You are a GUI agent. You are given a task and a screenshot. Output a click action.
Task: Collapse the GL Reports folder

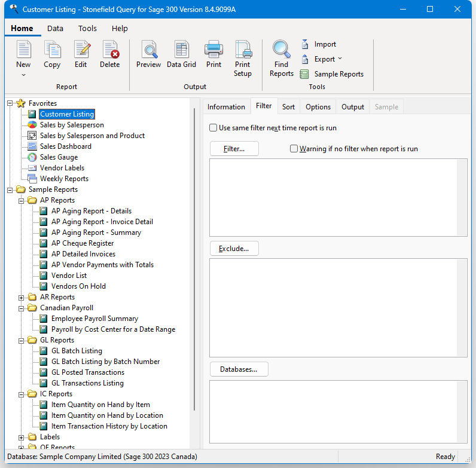coord(22,341)
